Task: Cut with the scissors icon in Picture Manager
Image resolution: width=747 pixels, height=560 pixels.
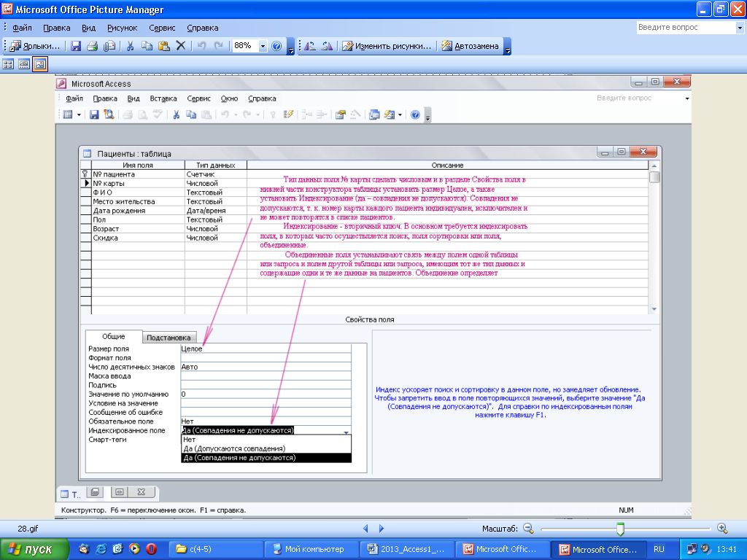Action: (x=130, y=46)
